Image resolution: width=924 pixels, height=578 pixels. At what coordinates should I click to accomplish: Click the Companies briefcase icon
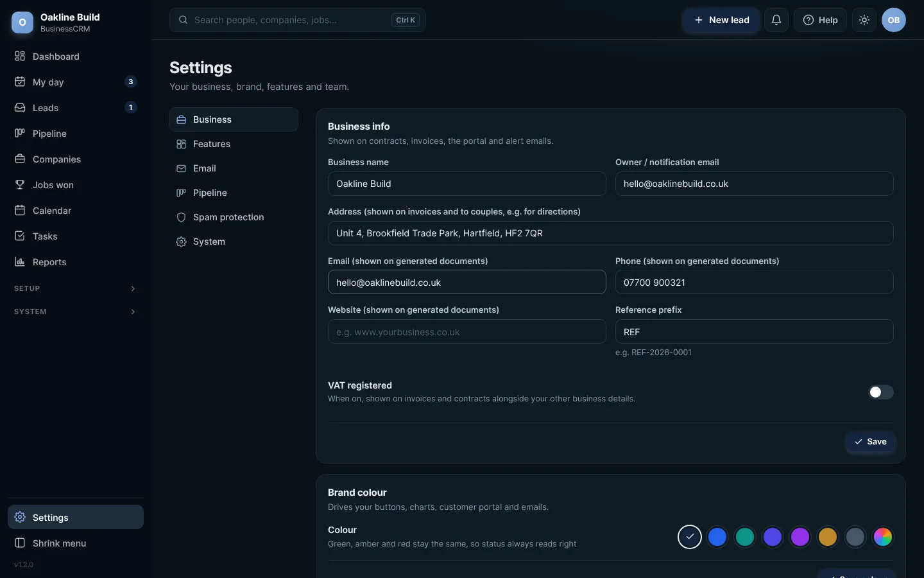coord(20,159)
